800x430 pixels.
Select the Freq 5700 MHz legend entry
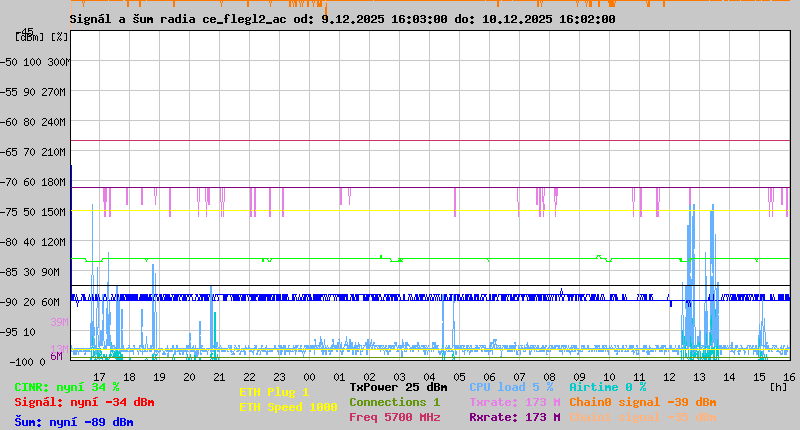394,417
